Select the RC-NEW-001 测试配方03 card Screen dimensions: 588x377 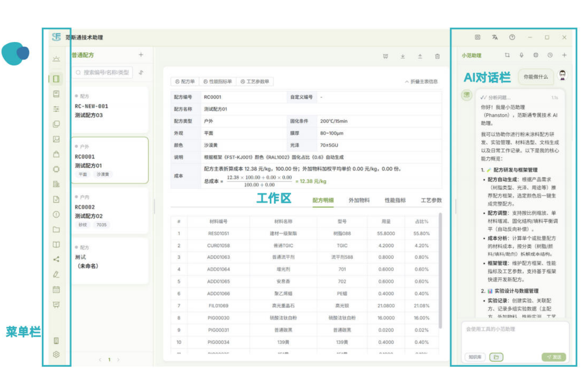point(110,110)
